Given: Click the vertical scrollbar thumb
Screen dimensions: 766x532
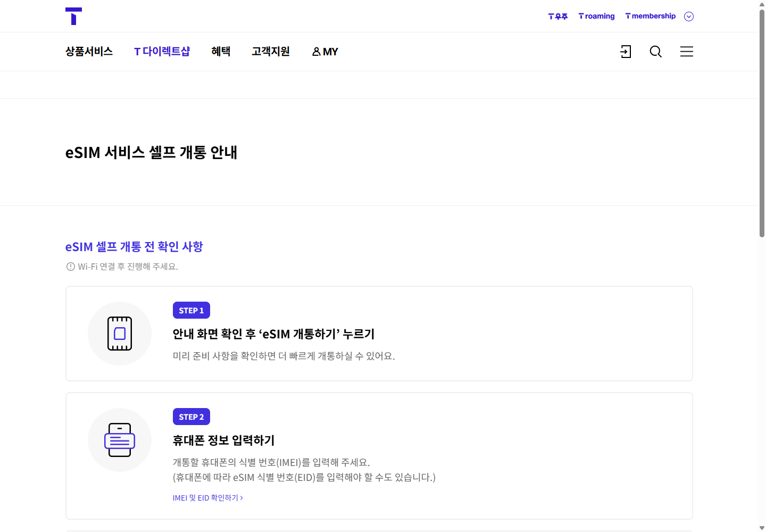Looking at the screenshot, I should [x=762, y=123].
